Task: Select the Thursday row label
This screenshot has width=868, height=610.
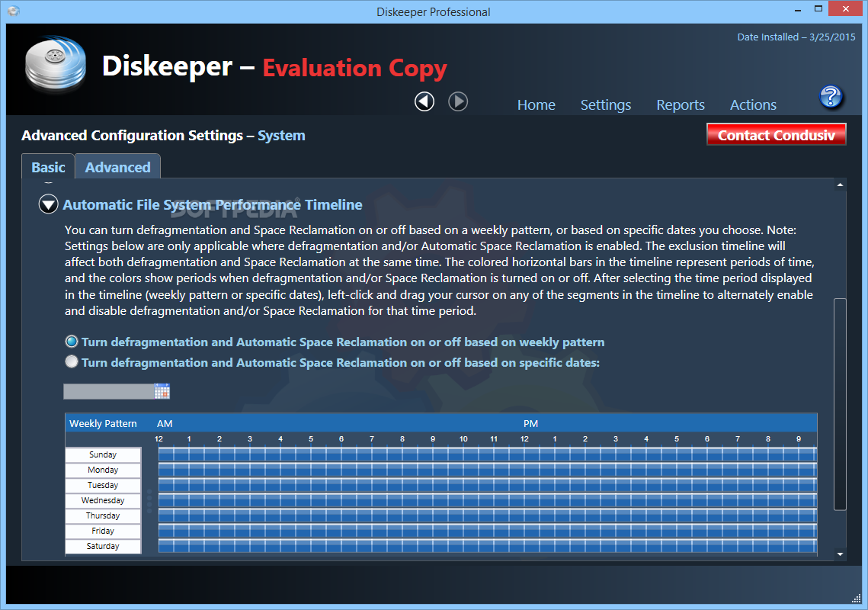Action: pyautogui.click(x=103, y=515)
